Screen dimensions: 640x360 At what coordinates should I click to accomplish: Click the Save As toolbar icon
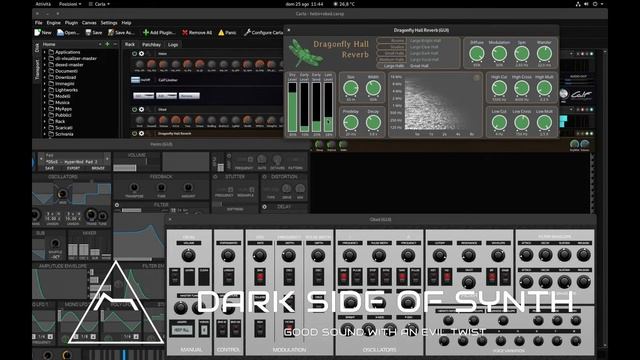pyautogui.click(x=111, y=32)
